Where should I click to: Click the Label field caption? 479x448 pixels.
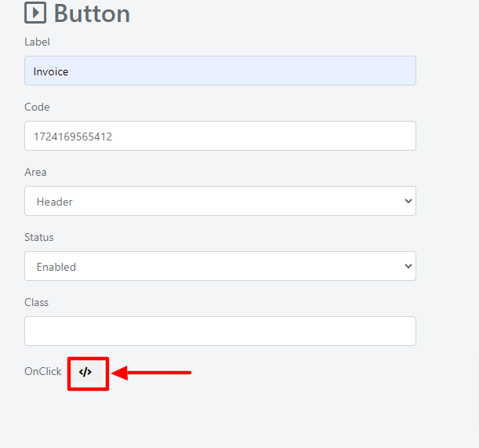point(37,42)
